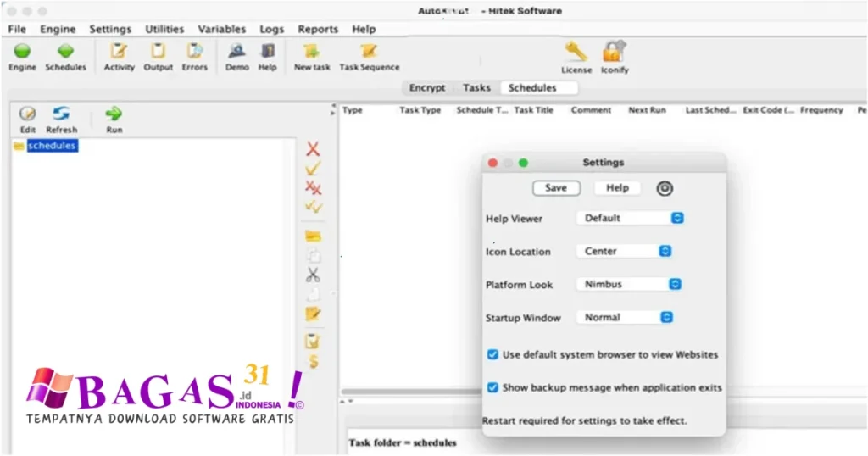Toggle Show backup message when application exits
Screen dimensions: 868x456
[492, 388]
